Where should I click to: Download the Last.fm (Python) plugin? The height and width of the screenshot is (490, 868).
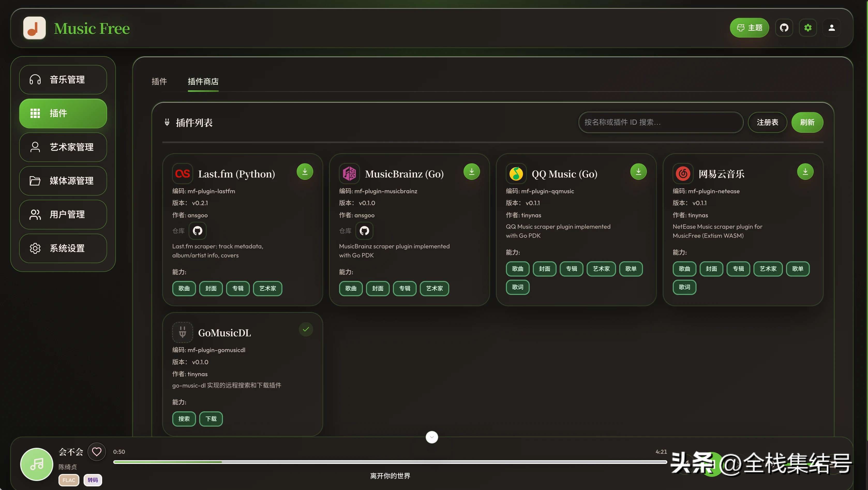tap(305, 172)
